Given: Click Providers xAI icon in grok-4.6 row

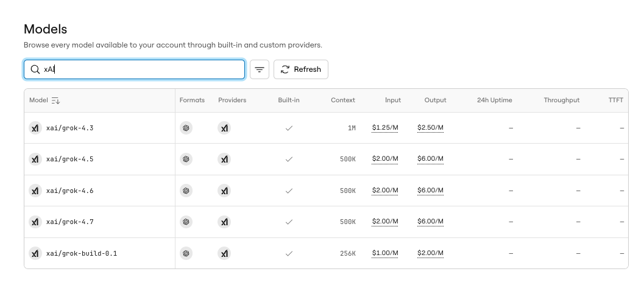Looking at the screenshot, I should [x=224, y=191].
